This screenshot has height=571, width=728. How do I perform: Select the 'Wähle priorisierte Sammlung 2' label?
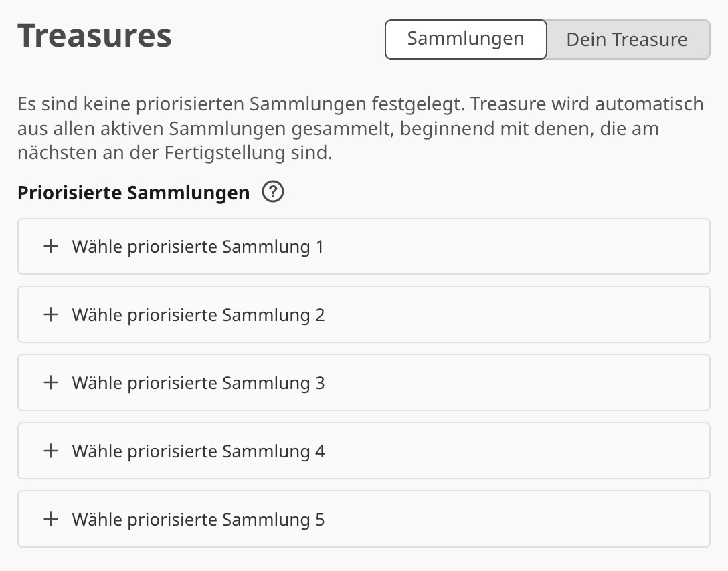coord(198,315)
